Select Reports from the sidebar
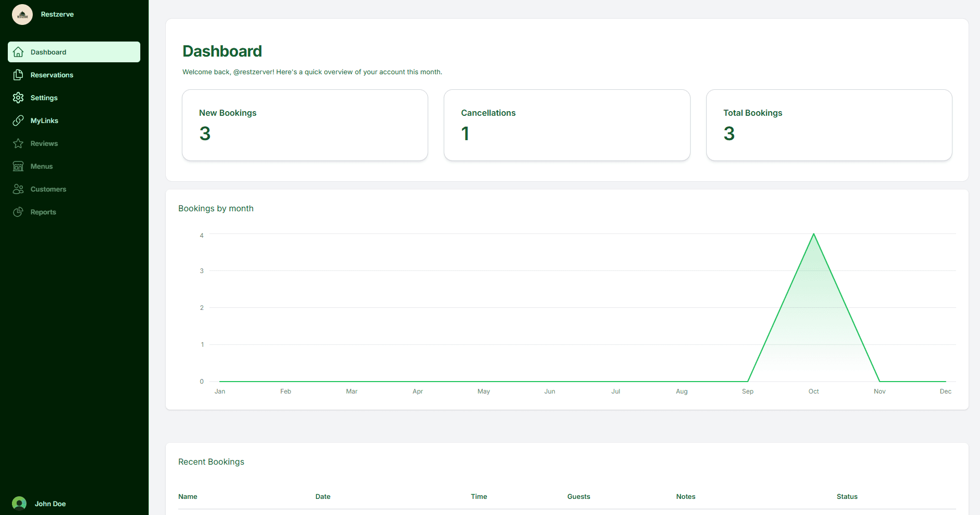The width and height of the screenshot is (980, 515). pyautogui.click(x=43, y=212)
